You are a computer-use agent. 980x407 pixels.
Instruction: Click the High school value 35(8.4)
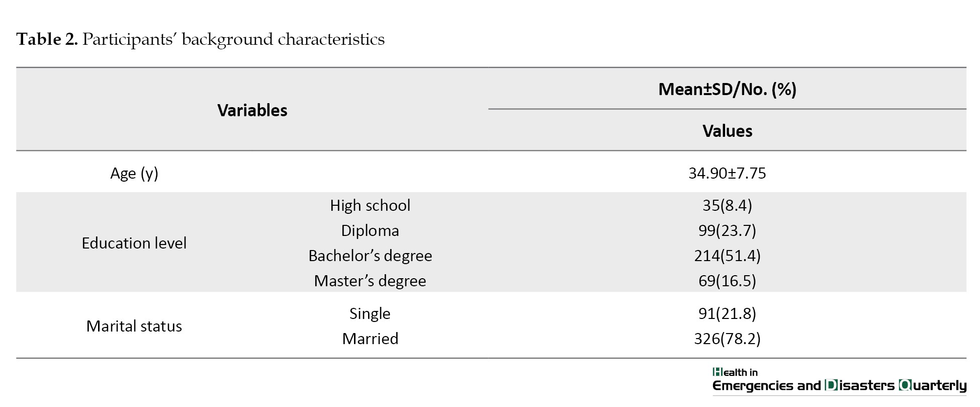pyautogui.click(x=727, y=205)
